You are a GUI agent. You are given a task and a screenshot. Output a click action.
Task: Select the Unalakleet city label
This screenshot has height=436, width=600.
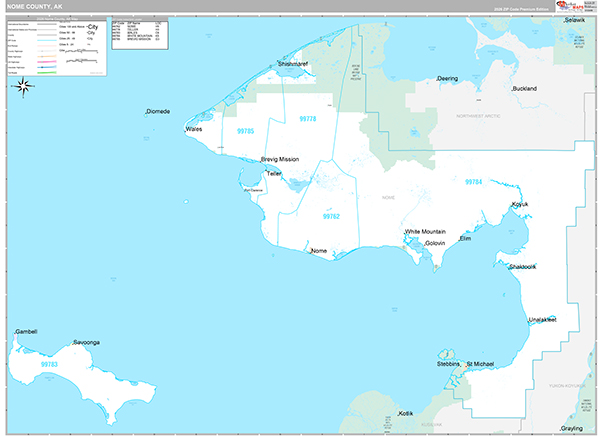point(542,320)
